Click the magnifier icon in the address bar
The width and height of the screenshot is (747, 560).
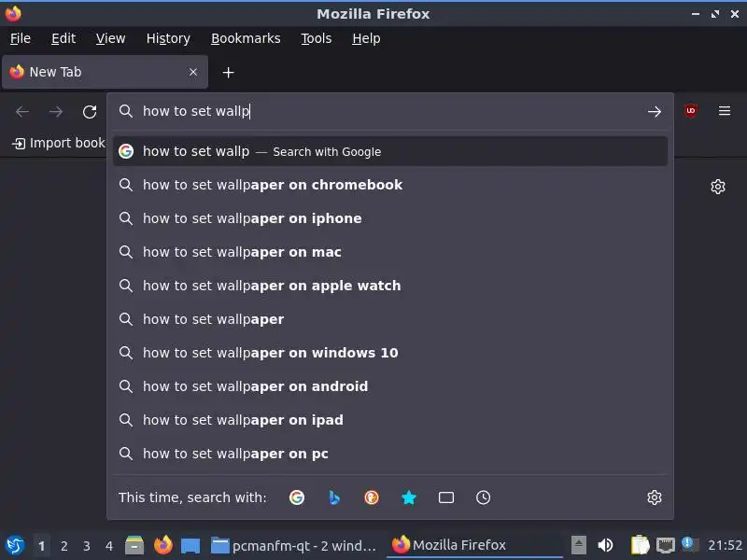tap(126, 111)
